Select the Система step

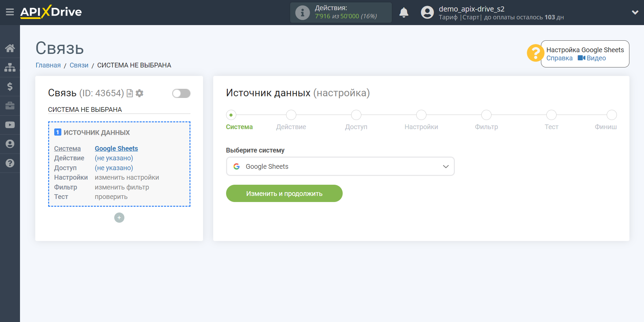point(231,115)
